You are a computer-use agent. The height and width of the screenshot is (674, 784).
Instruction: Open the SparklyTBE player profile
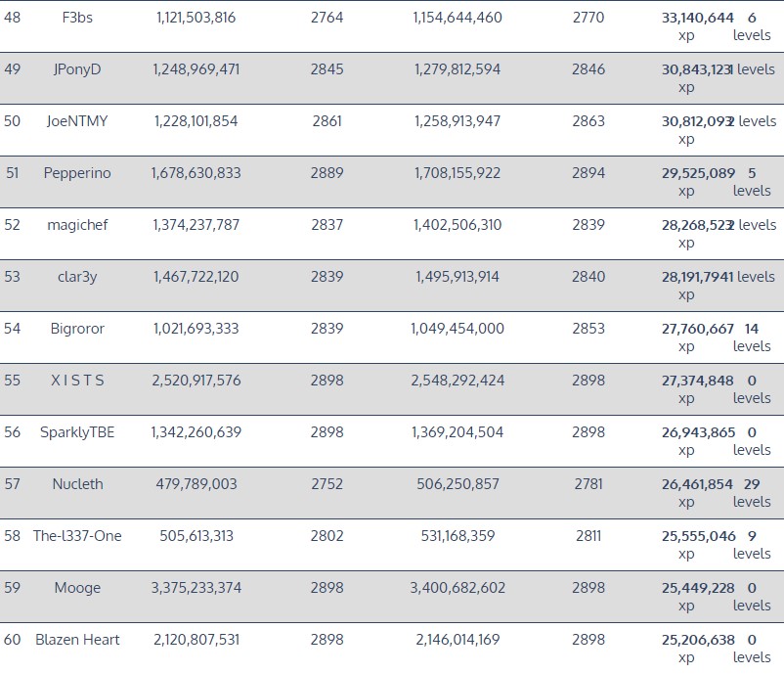[77, 432]
